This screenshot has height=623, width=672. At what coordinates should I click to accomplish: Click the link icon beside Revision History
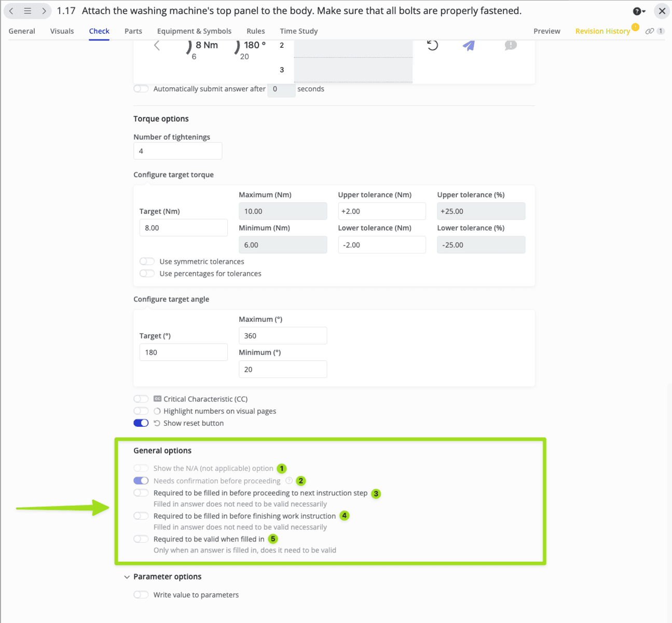pyautogui.click(x=650, y=31)
